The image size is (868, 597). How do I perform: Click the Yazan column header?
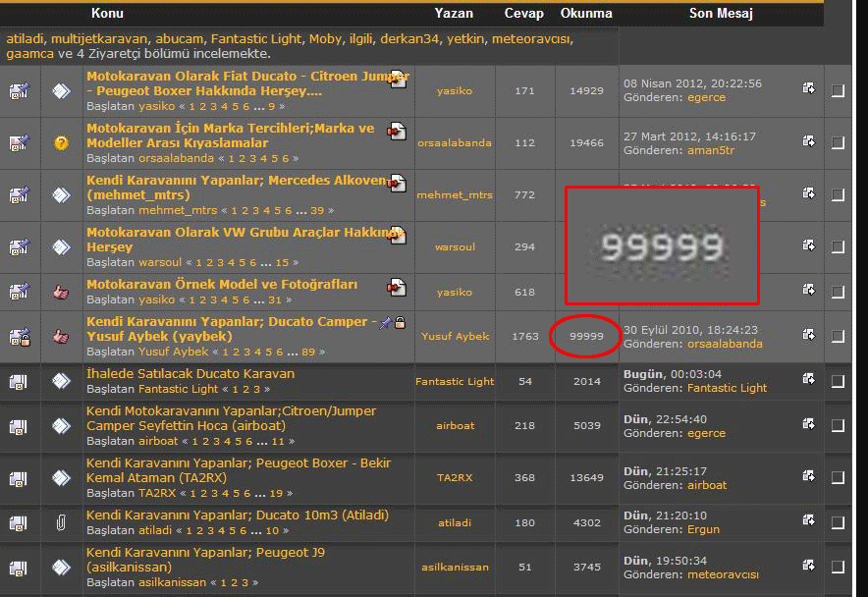click(x=456, y=14)
